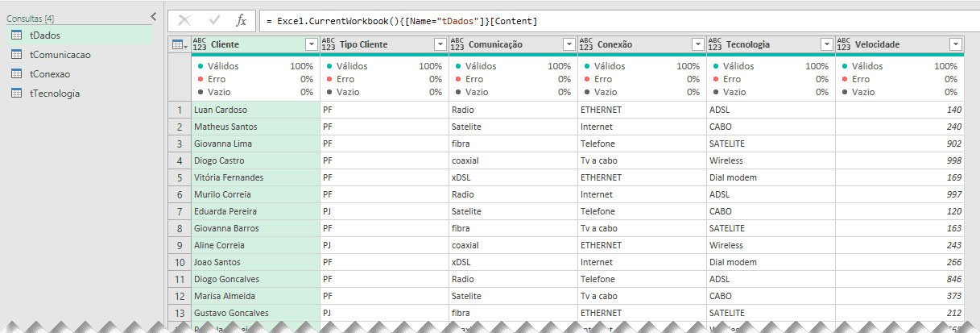The image size is (980, 333).
Task: Open the Tecnologia column filter dropdown
Action: [x=826, y=45]
